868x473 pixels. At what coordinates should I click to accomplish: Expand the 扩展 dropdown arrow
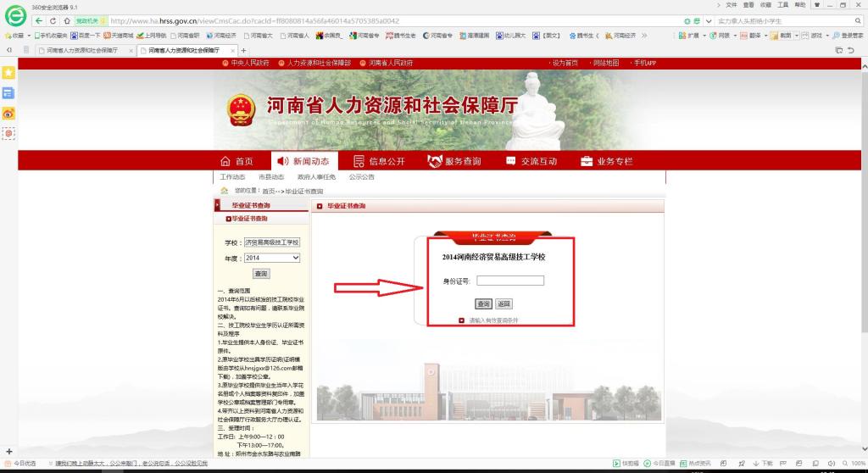[704, 36]
